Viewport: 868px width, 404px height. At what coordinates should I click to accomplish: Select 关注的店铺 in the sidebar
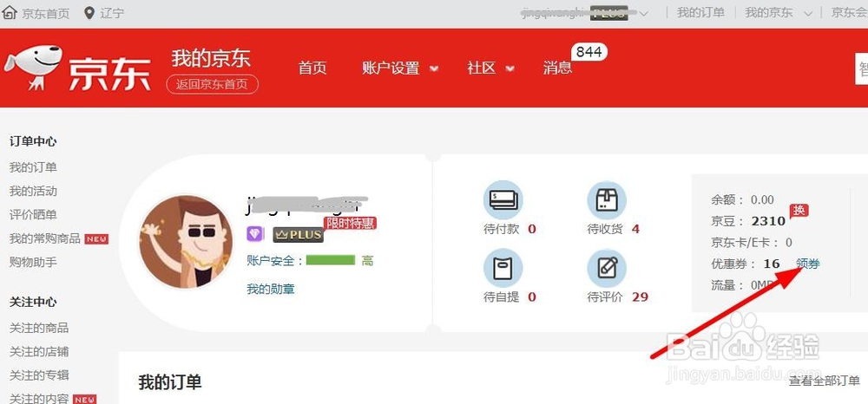point(39,352)
